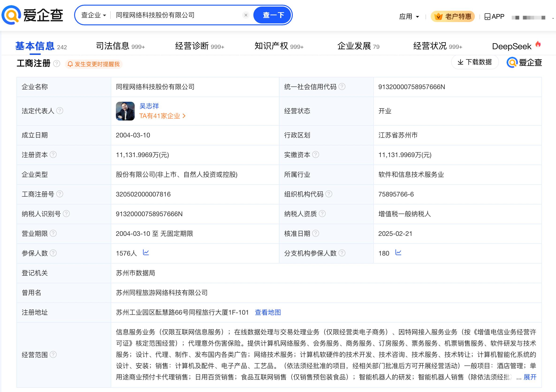Click help icon next to 实缴资本
The width and height of the screenshot is (556, 392).
pyautogui.click(x=316, y=154)
